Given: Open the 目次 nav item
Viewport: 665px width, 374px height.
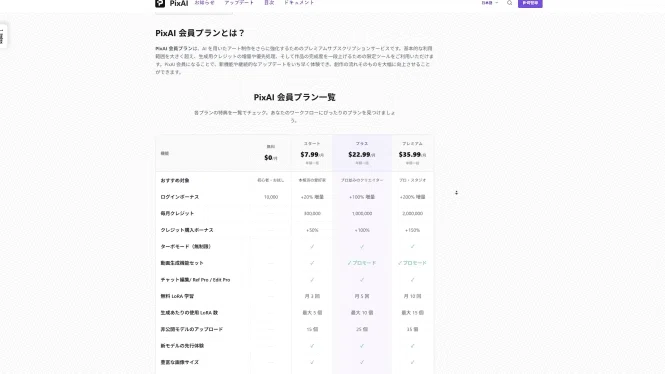Looking at the screenshot, I should pyautogui.click(x=269, y=3).
